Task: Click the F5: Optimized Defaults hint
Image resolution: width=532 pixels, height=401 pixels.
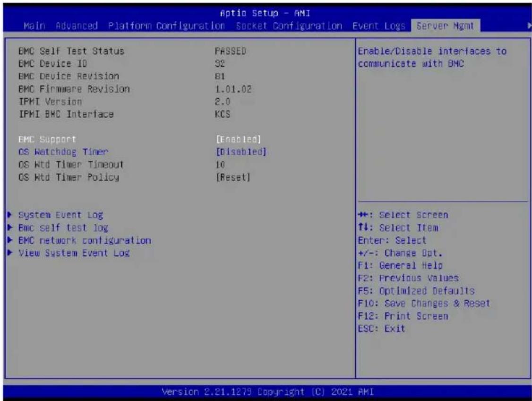Action: 416,291
